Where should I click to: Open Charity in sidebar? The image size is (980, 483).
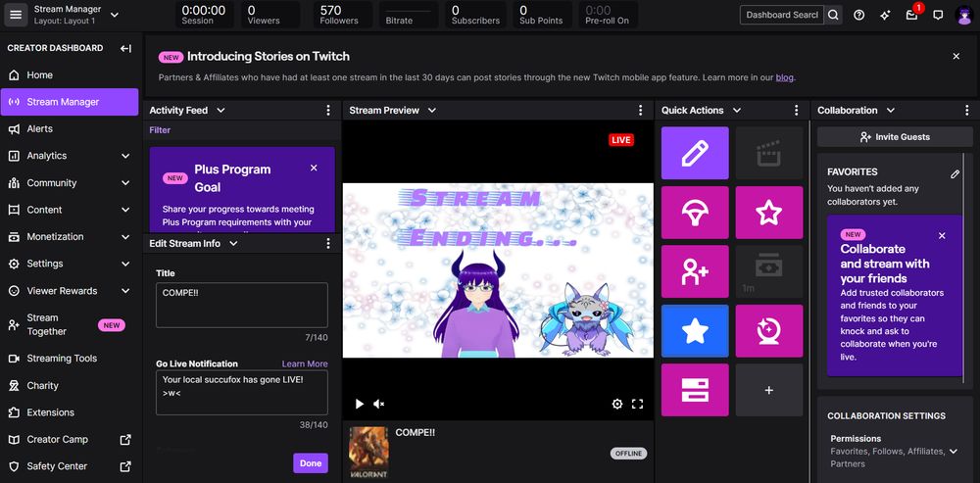pos(70,386)
